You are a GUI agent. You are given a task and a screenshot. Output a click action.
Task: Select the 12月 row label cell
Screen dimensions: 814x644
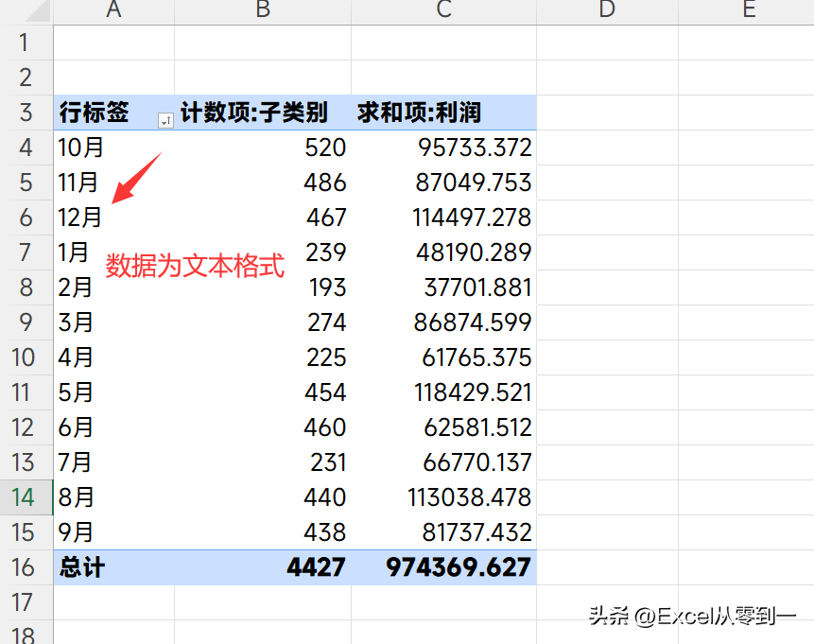pyautogui.click(x=113, y=218)
